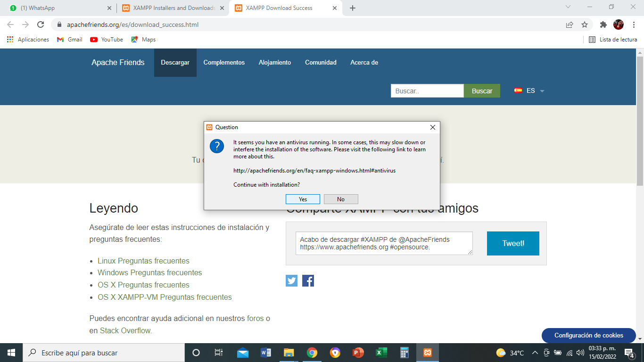
Task: Open Chrome profile avatar
Action: [x=618, y=25]
